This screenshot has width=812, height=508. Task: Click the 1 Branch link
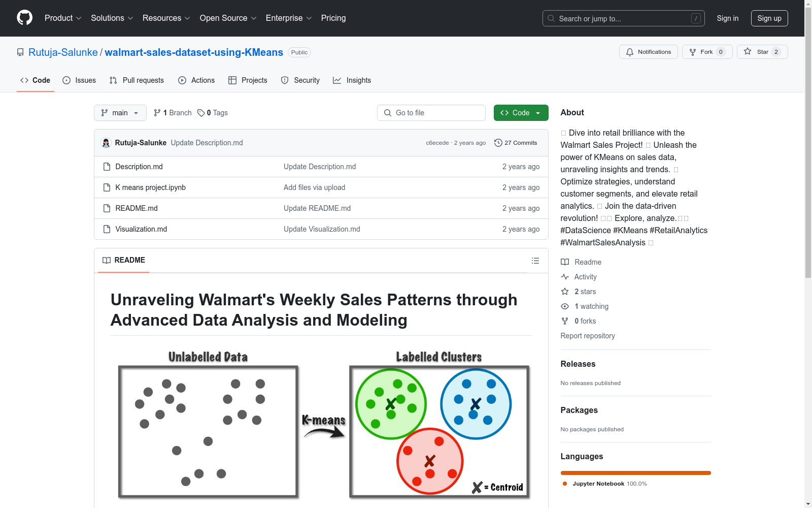(173, 113)
